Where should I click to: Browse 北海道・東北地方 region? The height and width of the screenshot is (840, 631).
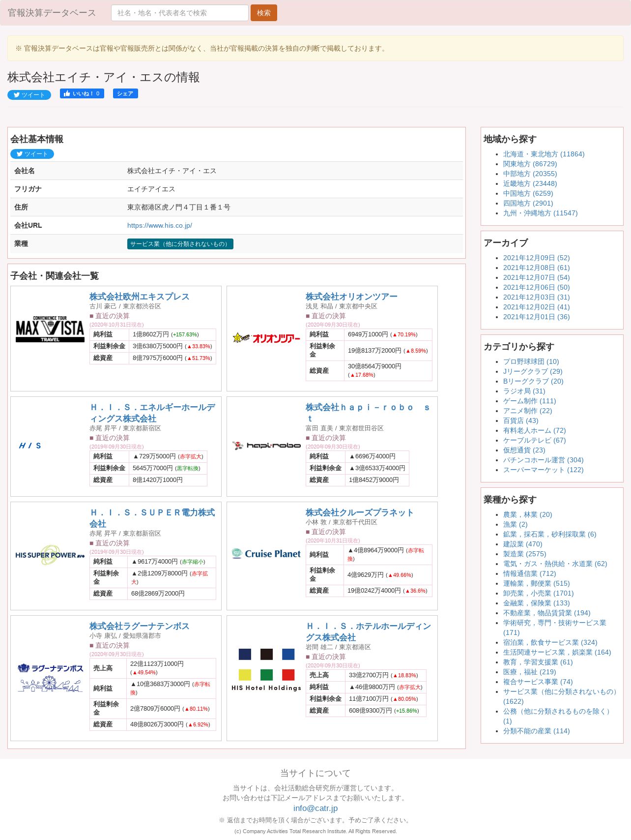[544, 154]
